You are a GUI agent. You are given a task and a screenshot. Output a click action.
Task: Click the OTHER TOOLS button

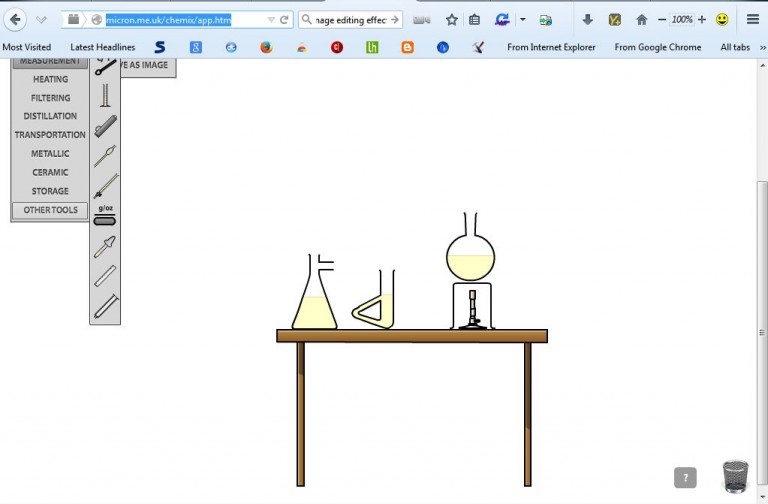(x=50, y=210)
